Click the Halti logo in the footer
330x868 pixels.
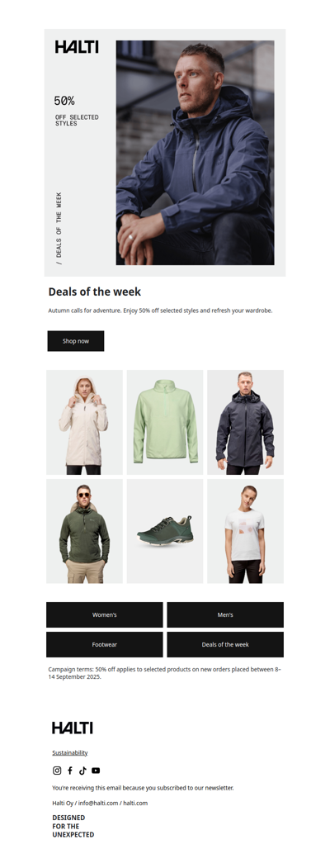click(73, 728)
